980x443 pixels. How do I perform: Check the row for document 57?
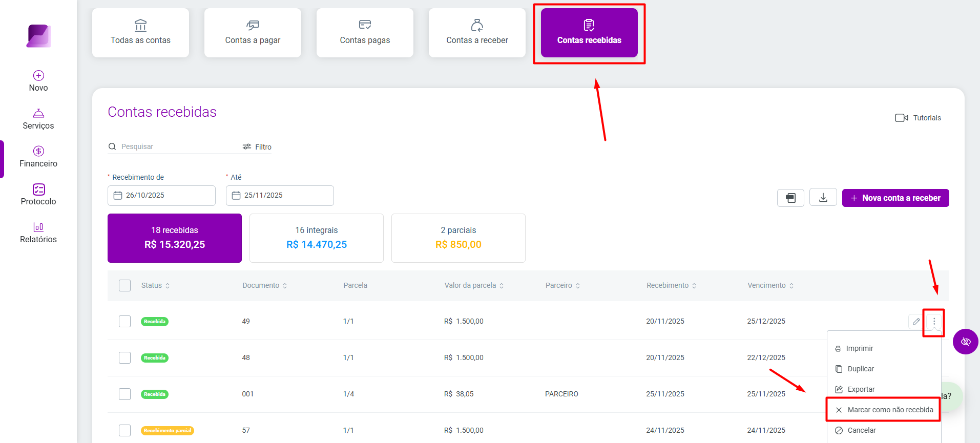tap(124, 430)
